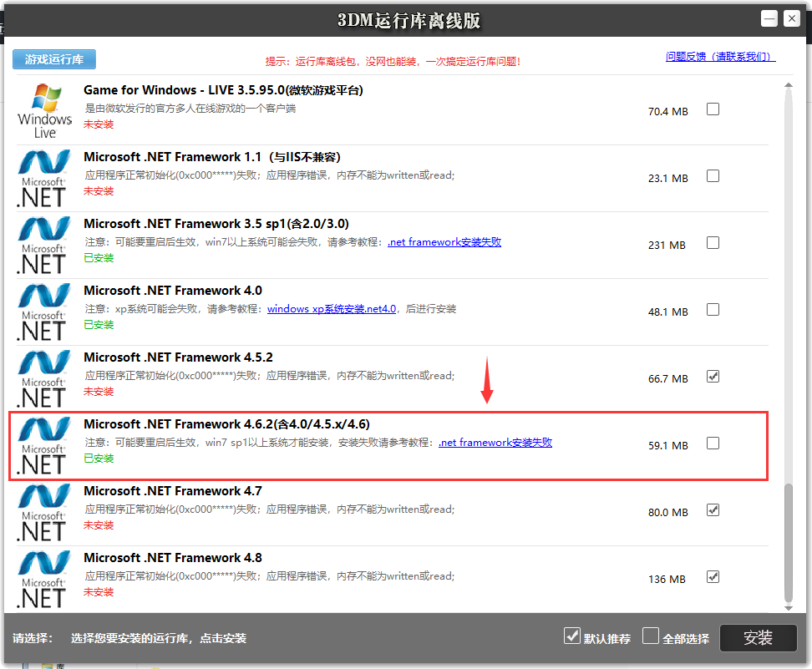The image size is (812, 669).
Task: Click the Windows Live logo icon
Action: [x=44, y=111]
